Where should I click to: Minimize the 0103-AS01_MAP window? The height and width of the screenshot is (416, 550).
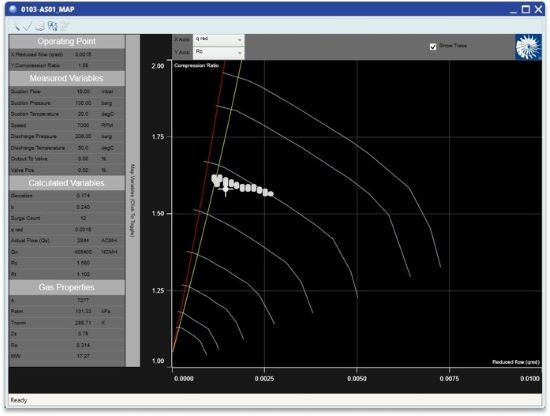tap(513, 11)
